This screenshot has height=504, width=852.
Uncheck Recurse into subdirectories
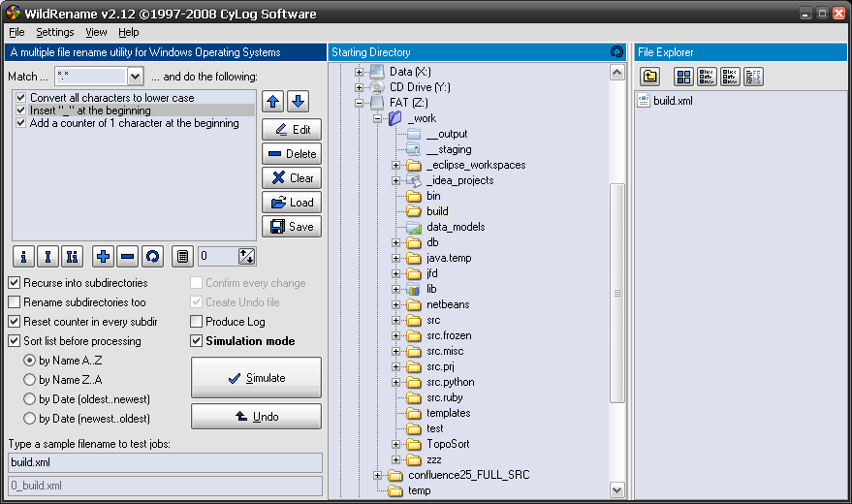pyautogui.click(x=15, y=283)
